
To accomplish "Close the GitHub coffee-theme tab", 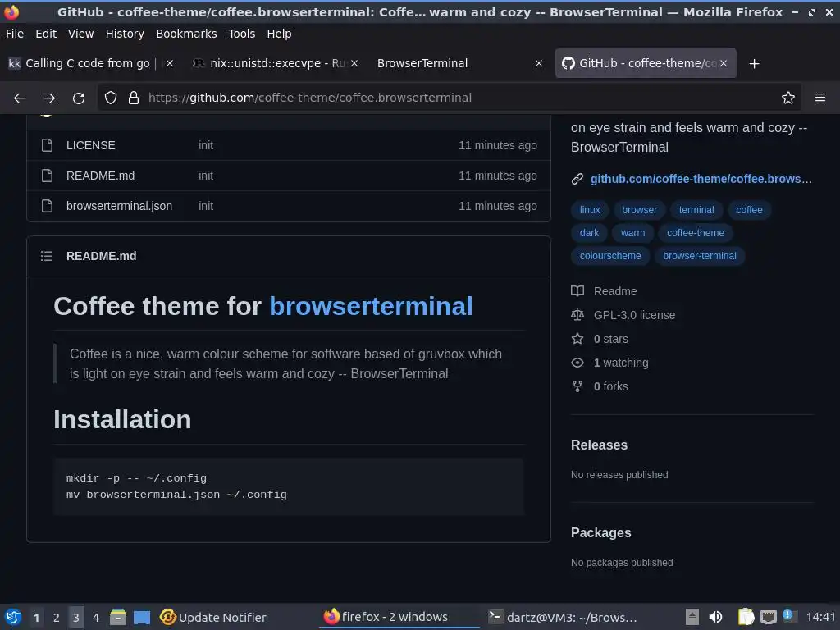I will [x=724, y=63].
